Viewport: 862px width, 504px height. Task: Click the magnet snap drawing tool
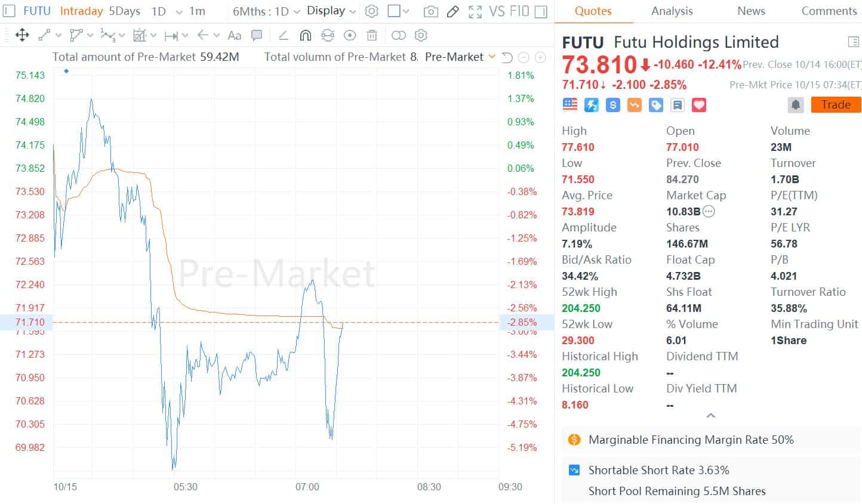pos(305,36)
